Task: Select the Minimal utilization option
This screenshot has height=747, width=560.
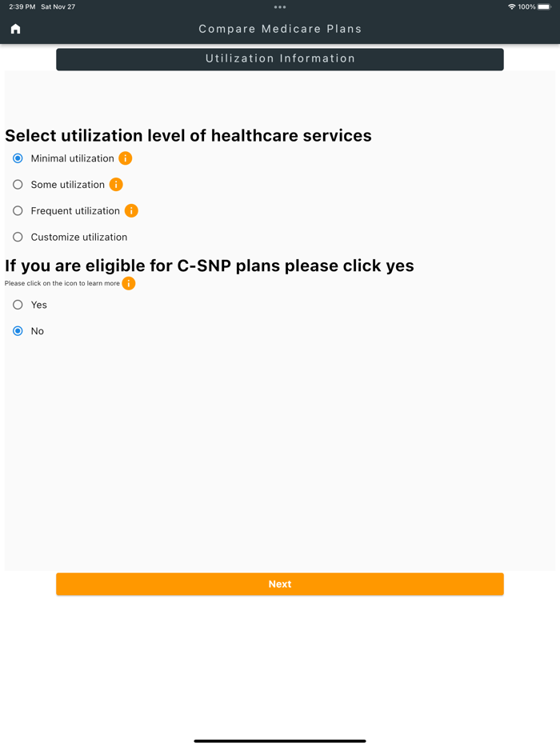Action: pos(18,158)
